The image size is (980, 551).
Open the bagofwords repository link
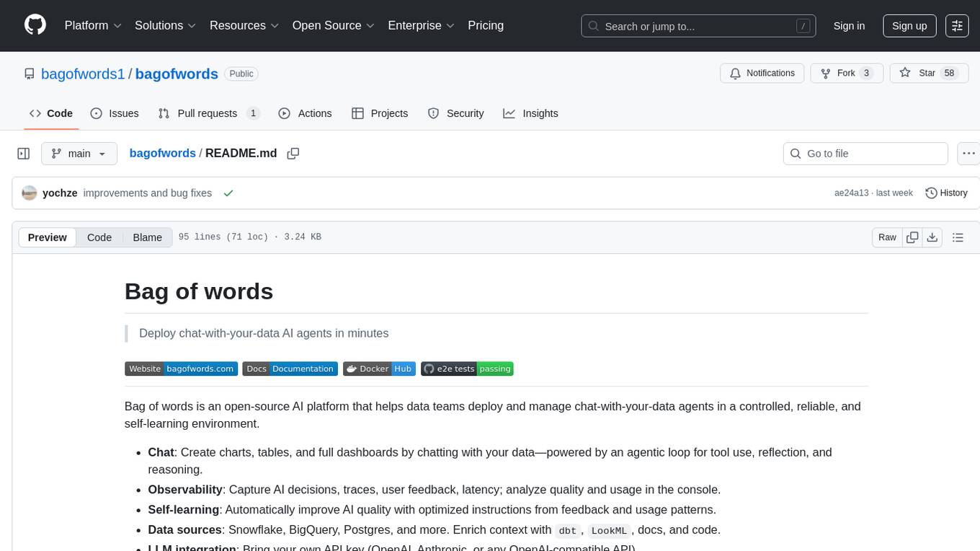(x=177, y=74)
